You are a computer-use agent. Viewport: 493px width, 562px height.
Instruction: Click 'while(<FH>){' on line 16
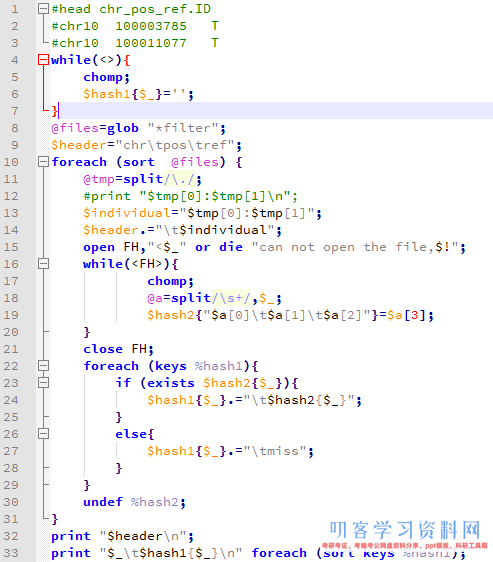131,264
